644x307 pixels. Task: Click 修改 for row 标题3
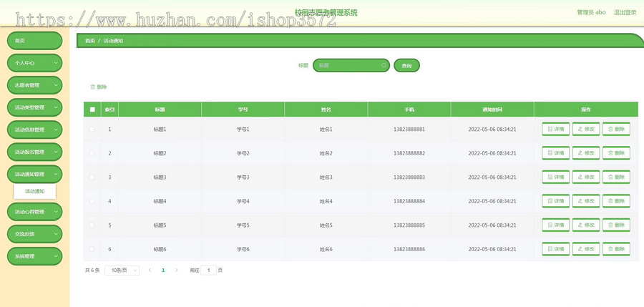click(586, 177)
